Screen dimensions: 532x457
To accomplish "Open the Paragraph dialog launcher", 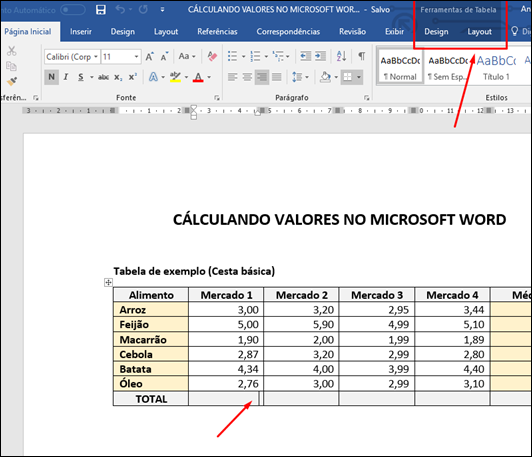I will [x=366, y=98].
